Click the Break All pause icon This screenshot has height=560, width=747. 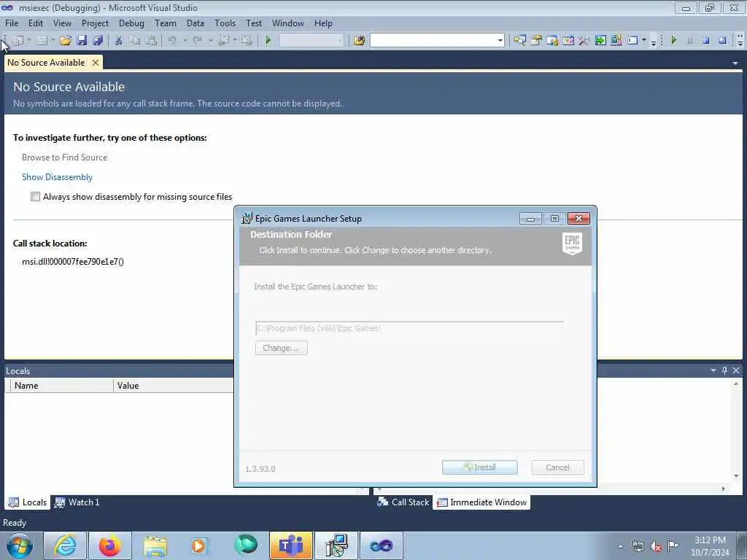click(690, 41)
